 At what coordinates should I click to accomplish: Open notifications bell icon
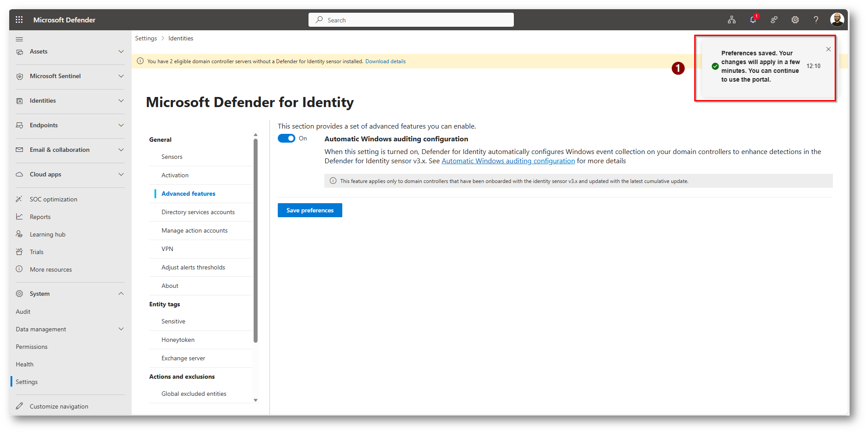coord(753,20)
